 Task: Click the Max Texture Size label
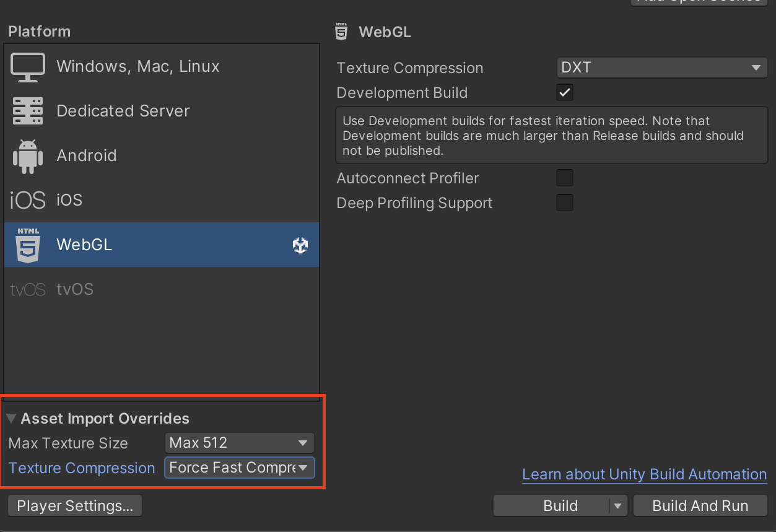[x=68, y=443]
